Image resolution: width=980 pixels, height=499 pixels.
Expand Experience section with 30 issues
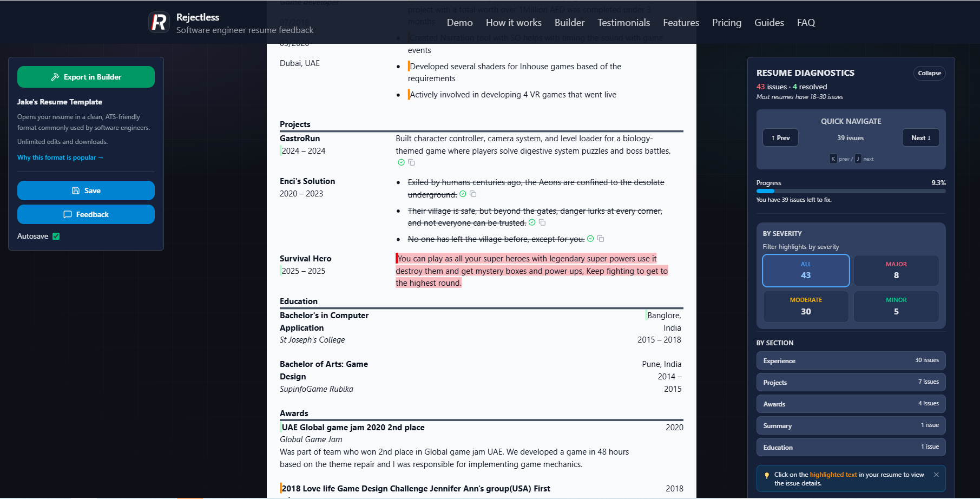pyautogui.click(x=851, y=360)
